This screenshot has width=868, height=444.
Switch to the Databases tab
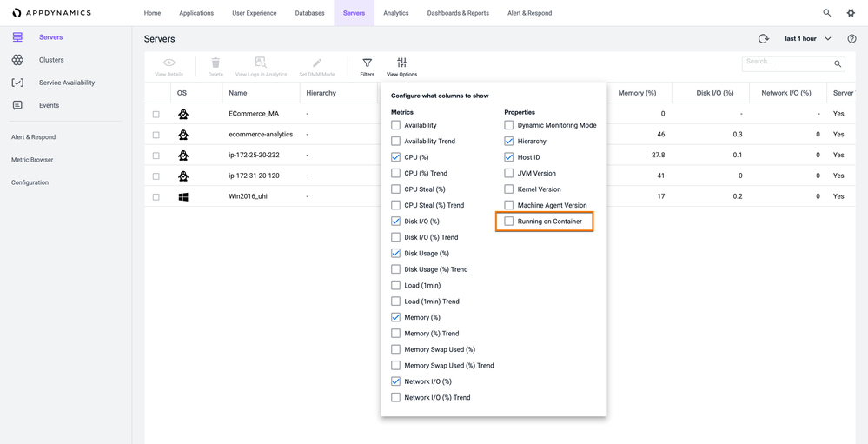click(x=309, y=13)
